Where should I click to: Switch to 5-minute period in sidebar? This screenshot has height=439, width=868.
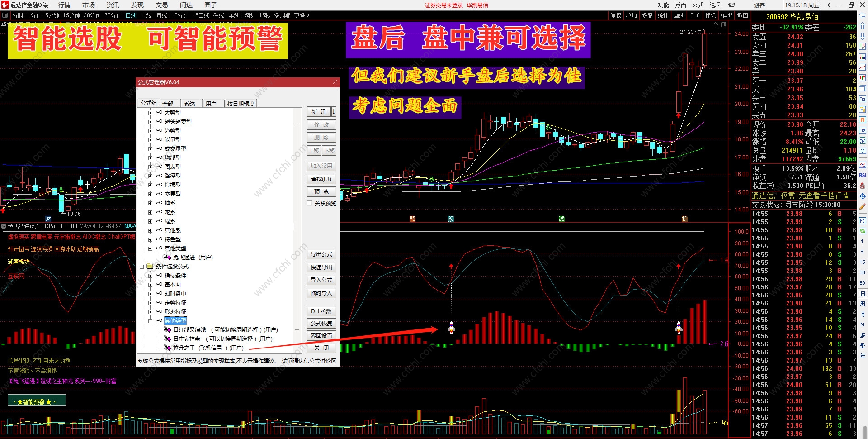coord(863,252)
